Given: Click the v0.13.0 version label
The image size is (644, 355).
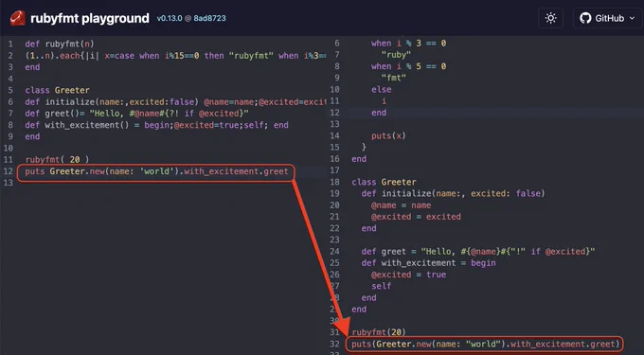Looking at the screenshot, I should tap(170, 19).
